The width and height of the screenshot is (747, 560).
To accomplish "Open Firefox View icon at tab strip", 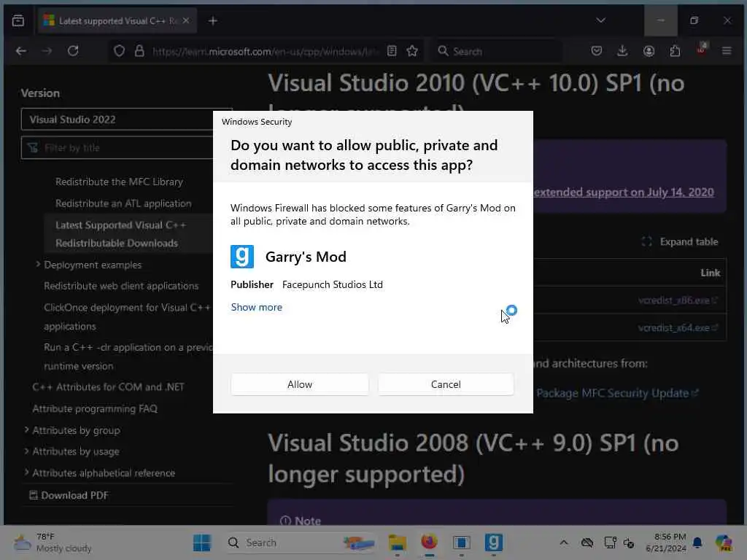I will tap(18, 20).
